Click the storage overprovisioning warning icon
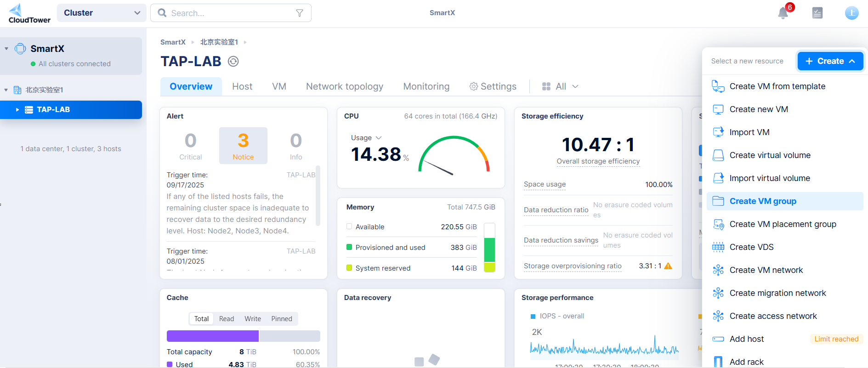Viewport: 868px width, 368px height. pos(668,266)
